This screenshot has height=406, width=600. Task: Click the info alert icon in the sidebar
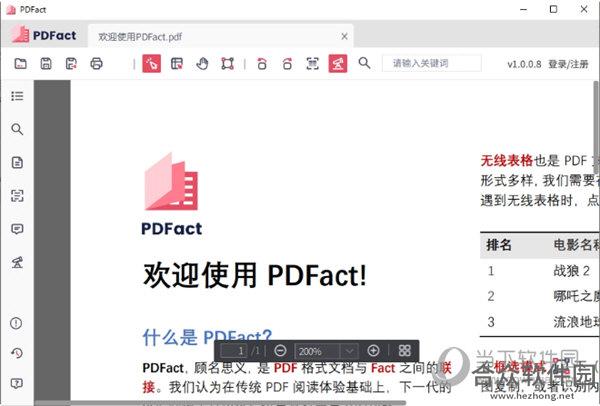coord(16,323)
